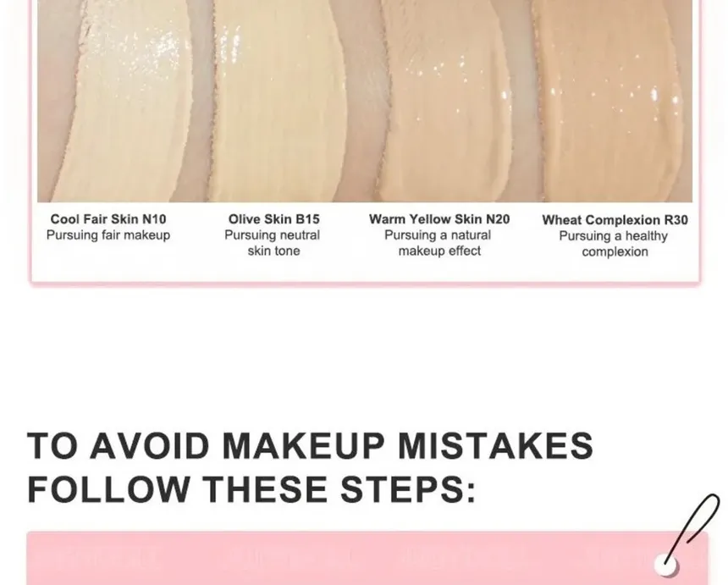Viewport: 728px width, 585px height.
Task: Click 'Pursuing neutral skin tone' description
Action: click(x=273, y=243)
